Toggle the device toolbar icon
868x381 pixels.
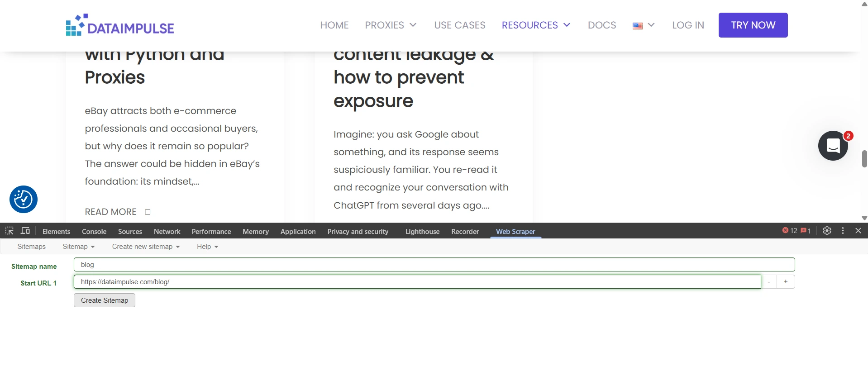[25, 231]
